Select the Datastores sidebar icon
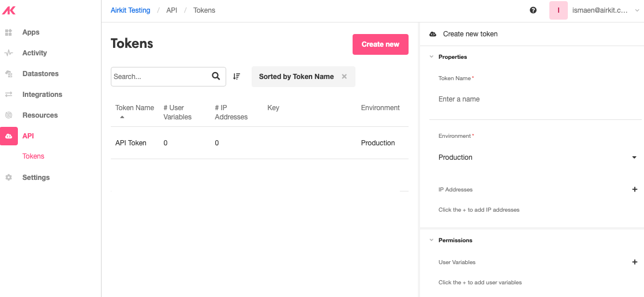 pos(9,74)
